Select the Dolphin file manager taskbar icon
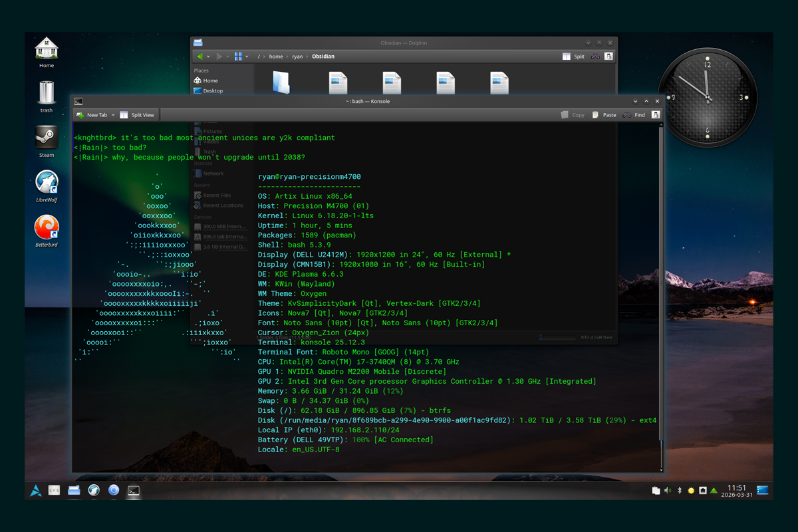798x532 pixels. click(x=74, y=491)
